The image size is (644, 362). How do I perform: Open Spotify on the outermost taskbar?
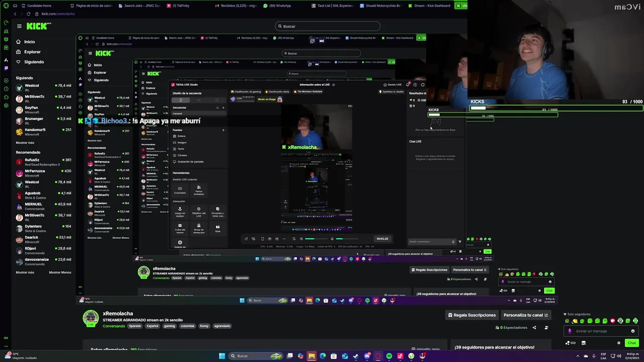(x=389, y=356)
